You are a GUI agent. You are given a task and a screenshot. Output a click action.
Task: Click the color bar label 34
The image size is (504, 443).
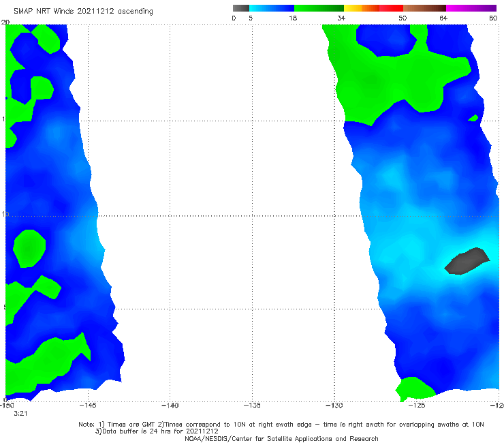341,18
